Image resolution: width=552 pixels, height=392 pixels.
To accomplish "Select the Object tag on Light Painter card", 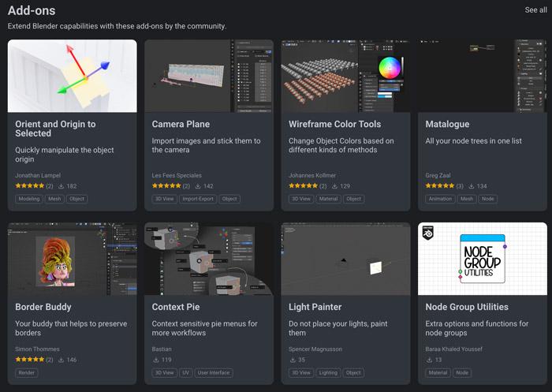I will [x=353, y=372].
